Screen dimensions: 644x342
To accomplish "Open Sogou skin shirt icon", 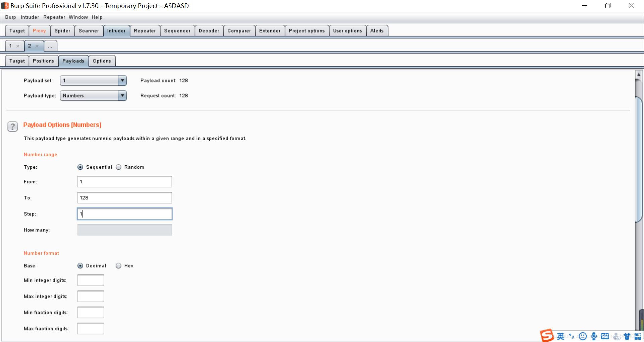I will click(627, 336).
